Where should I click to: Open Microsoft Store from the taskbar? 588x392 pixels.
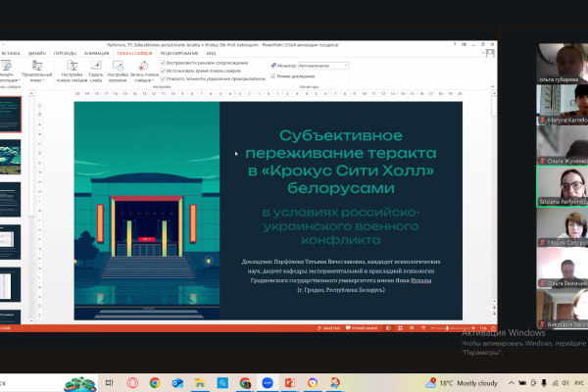[222, 383]
